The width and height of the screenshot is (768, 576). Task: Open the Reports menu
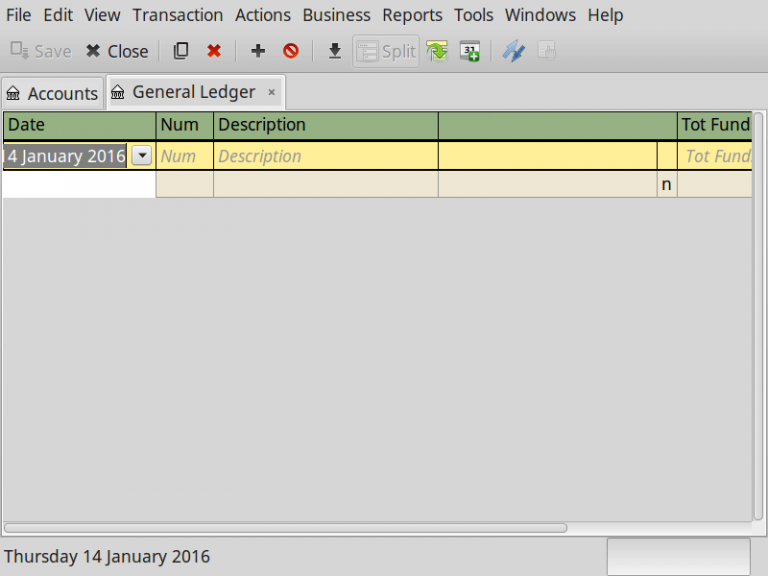pos(412,15)
